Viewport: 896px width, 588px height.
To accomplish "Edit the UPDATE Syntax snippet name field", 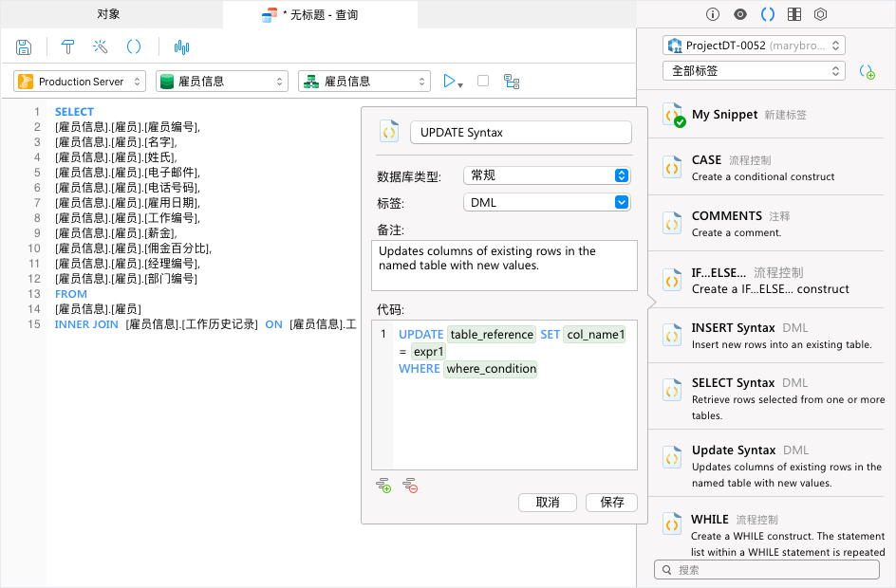I will tap(520, 133).
